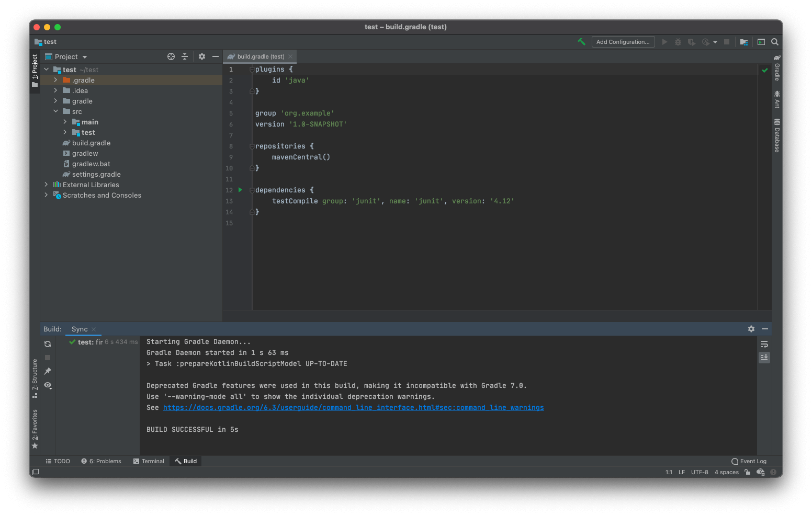Switch to the Terminal tab
The height and width of the screenshot is (516, 812).
149,461
